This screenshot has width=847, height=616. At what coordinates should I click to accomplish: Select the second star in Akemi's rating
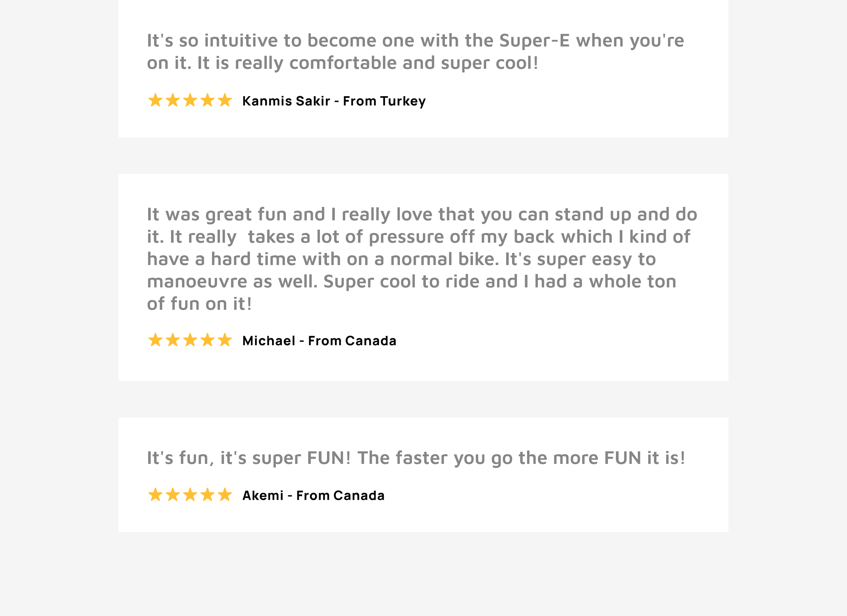click(173, 495)
